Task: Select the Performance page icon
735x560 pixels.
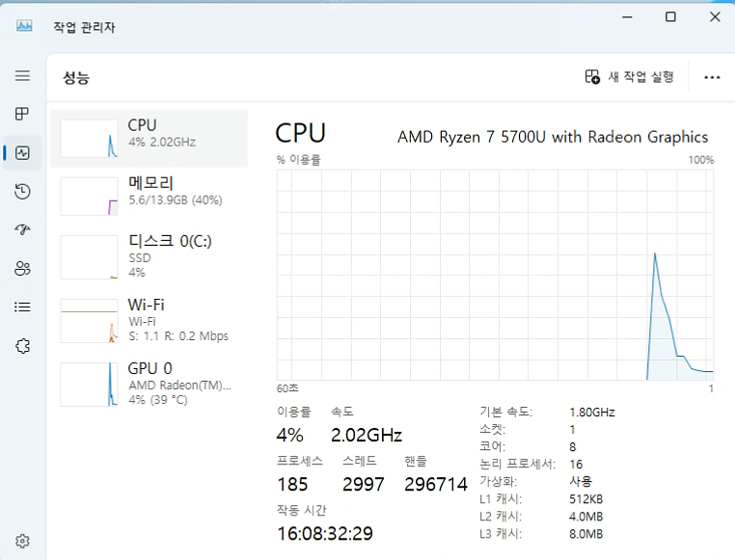Action: point(22,152)
